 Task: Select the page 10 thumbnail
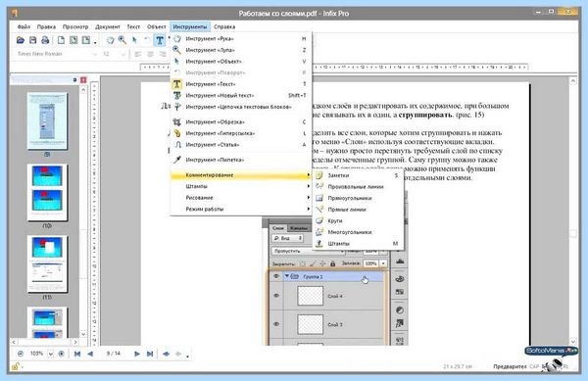(x=47, y=193)
